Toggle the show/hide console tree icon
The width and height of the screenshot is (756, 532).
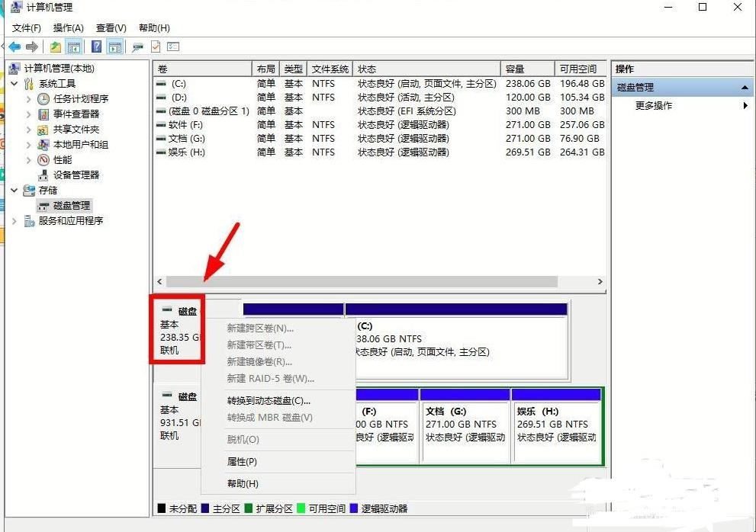click(x=73, y=46)
